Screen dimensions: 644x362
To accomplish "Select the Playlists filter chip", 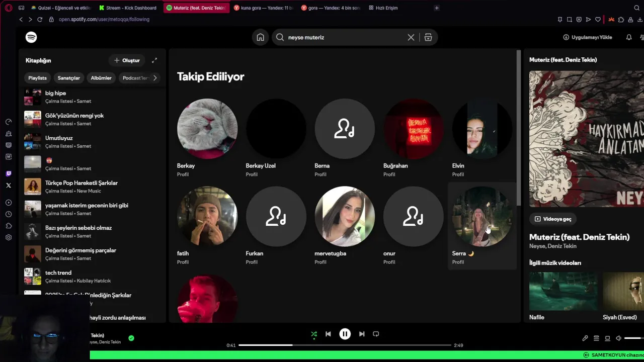I will coord(38,78).
